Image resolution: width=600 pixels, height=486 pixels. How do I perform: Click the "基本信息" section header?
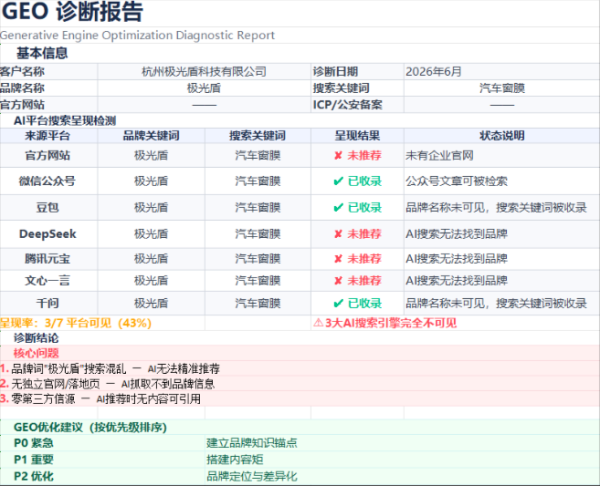coord(42,53)
